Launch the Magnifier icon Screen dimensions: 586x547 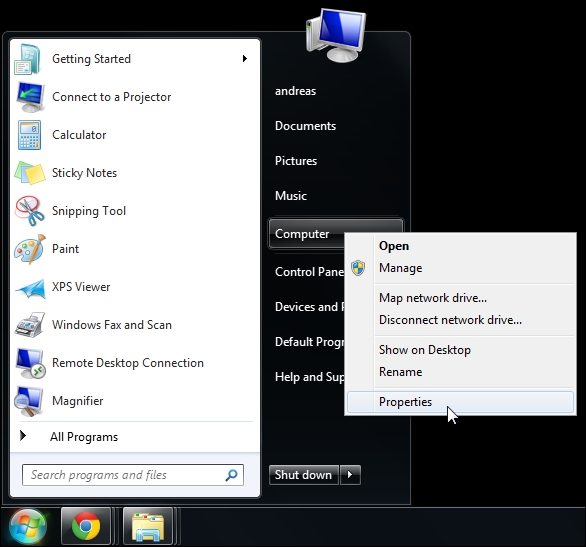tap(28, 401)
